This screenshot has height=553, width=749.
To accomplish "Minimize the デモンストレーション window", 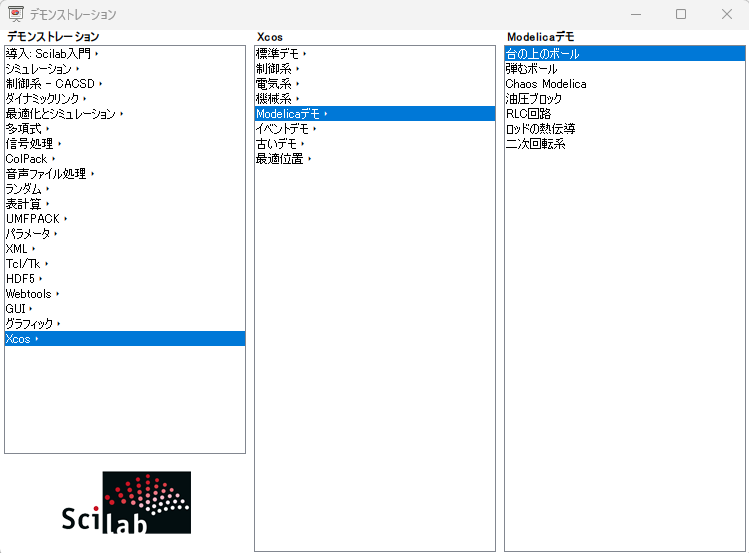I will coord(636,14).
